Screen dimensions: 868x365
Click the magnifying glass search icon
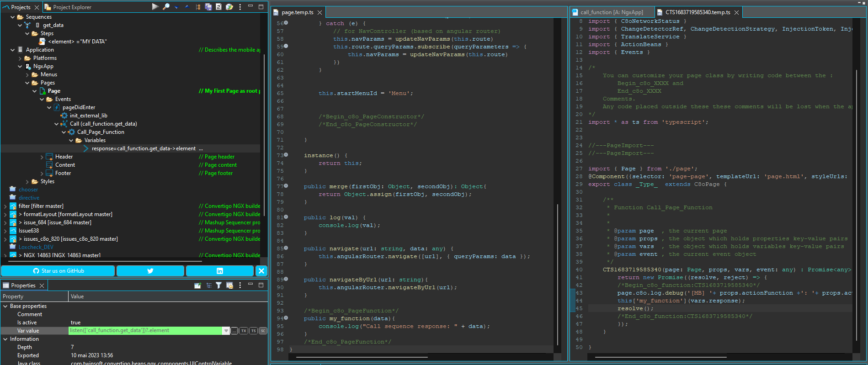166,7
